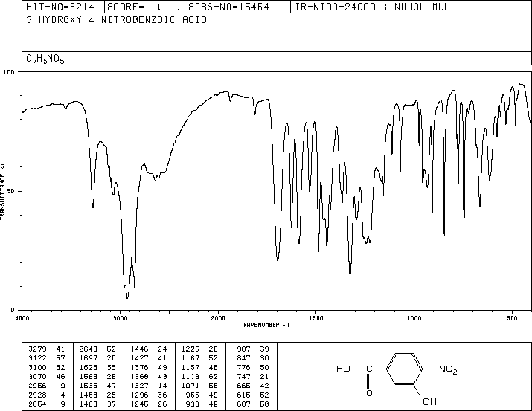
Task: Click the 1376 peak table entry
Action: [149, 367]
